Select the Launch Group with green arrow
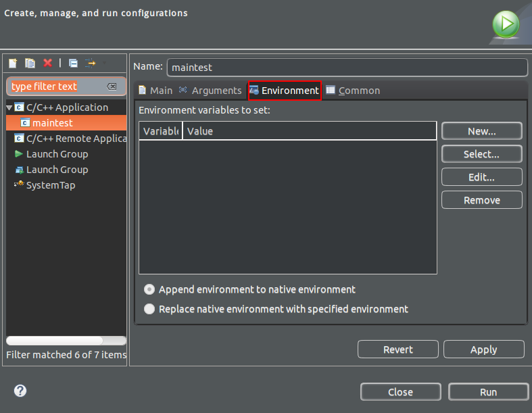532x413 pixels. pos(57,154)
